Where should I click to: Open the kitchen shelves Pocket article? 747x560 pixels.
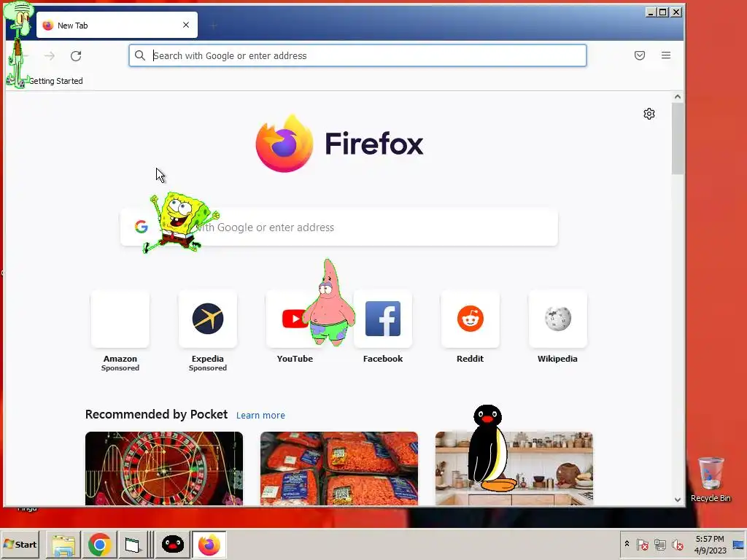point(514,469)
